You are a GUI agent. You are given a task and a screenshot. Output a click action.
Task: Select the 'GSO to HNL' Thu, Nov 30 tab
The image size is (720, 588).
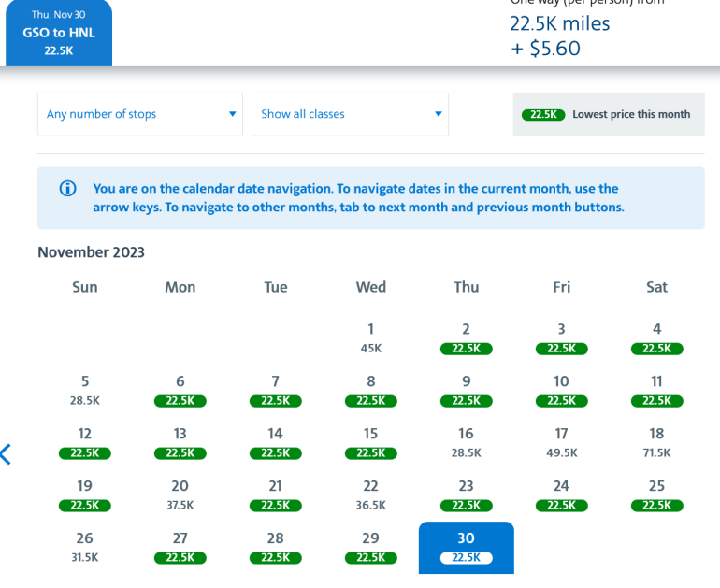coord(59,33)
